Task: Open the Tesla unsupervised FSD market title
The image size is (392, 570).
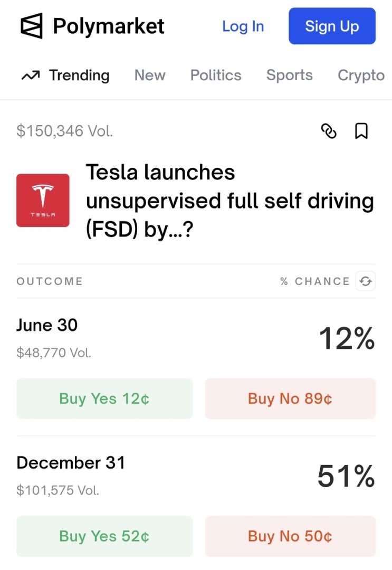Action: 230,201
